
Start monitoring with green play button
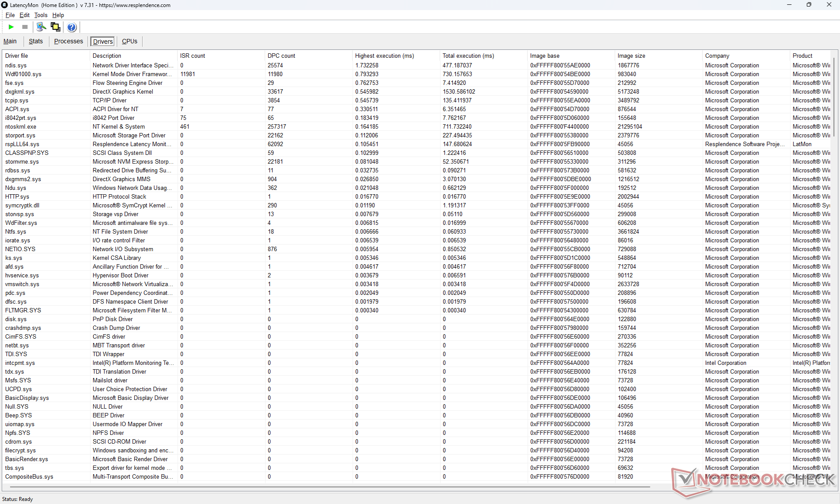[x=11, y=27]
